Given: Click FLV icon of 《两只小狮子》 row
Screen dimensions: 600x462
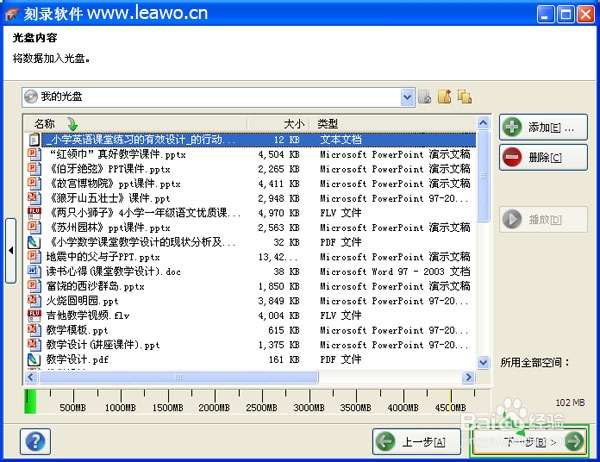Looking at the screenshot, I should tap(34, 213).
